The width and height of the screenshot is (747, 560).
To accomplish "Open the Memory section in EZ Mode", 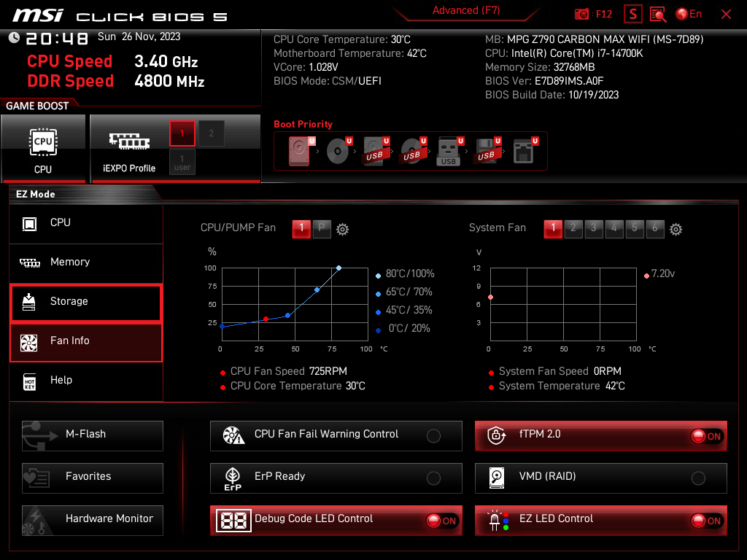I will tap(86, 262).
